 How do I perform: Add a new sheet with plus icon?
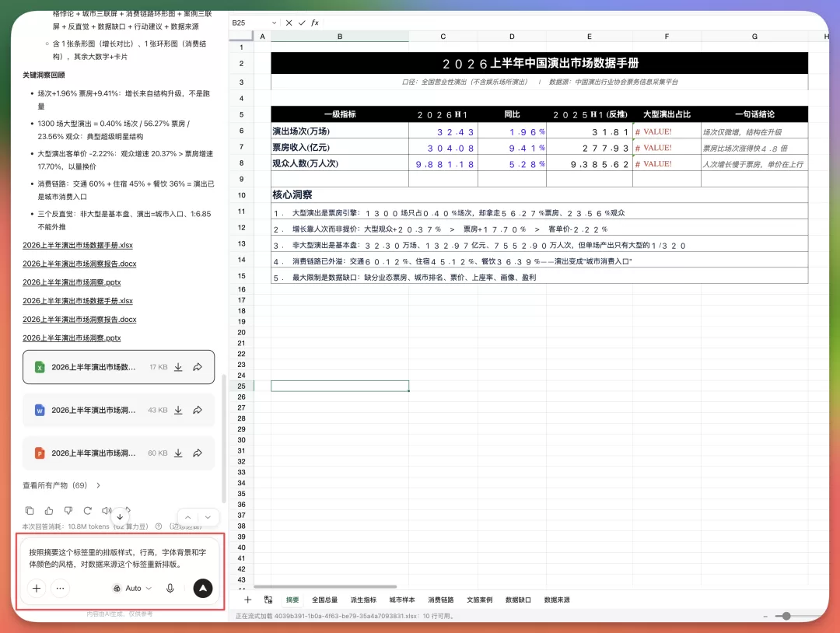coord(247,600)
